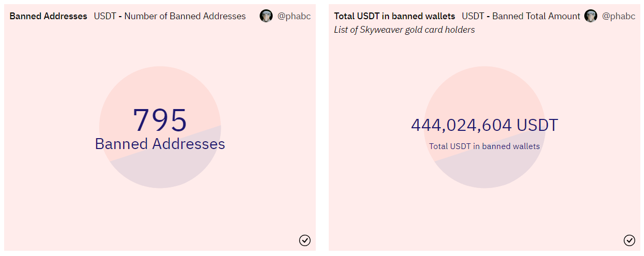Click empty area of the Banned Addresses panel
Screen dimensions: 644x256
[x=52, y=208]
